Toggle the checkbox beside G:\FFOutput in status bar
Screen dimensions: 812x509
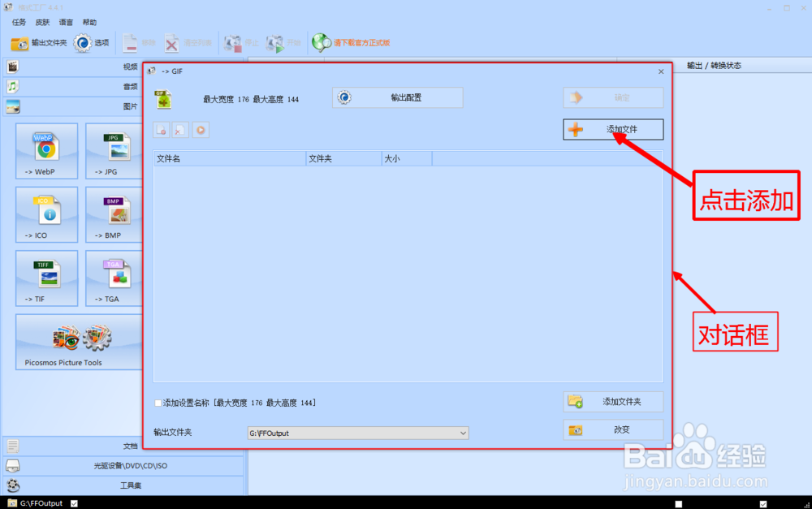(x=73, y=503)
